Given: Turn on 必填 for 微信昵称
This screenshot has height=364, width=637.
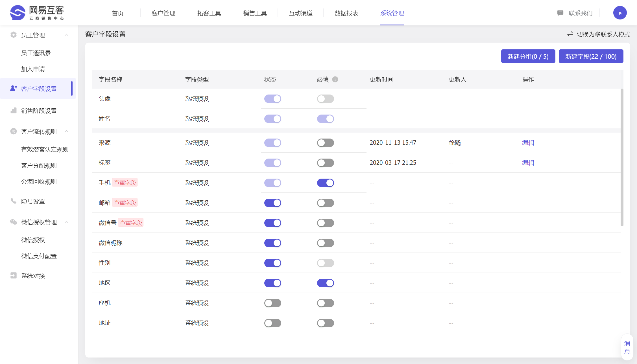Looking at the screenshot, I should [325, 243].
